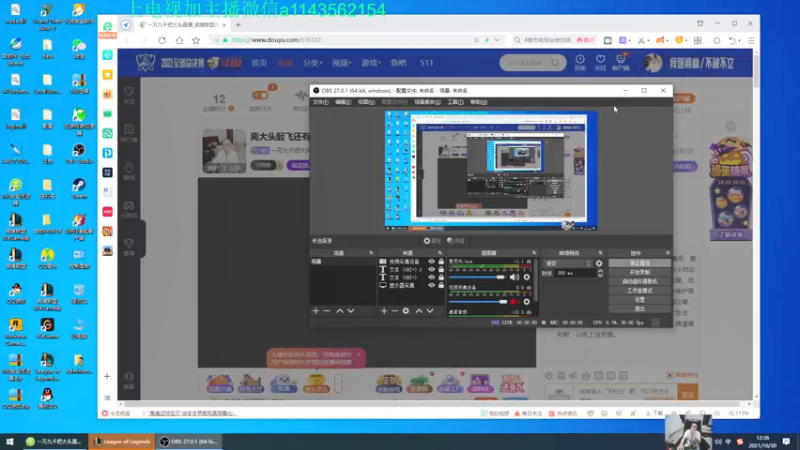This screenshot has width=800, height=450.
Task: Open the source 滤镜 filters button
Action: [x=456, y=241]
